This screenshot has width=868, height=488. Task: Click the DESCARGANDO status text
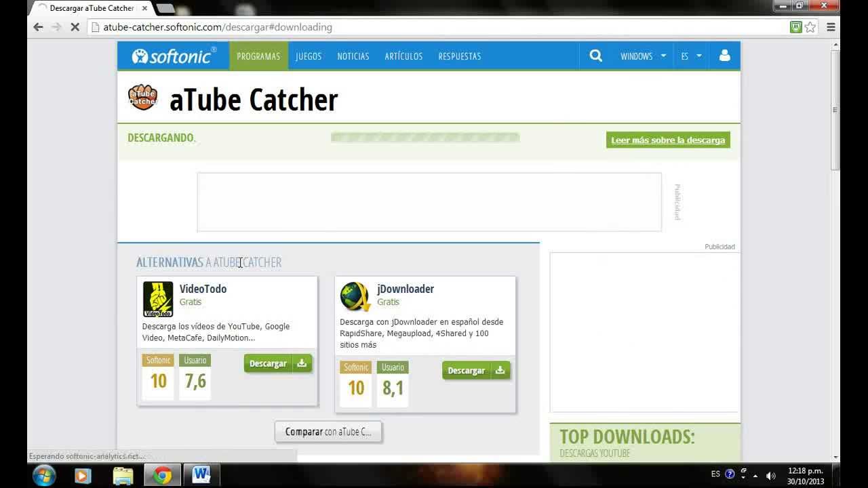(161, 138)
